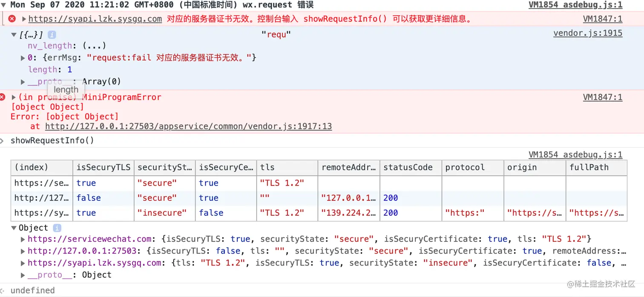The height and width of the screenshot is (297, 644).
Task: Expand the __proto__ Array(0) entry
Action: tap(23, 81)
